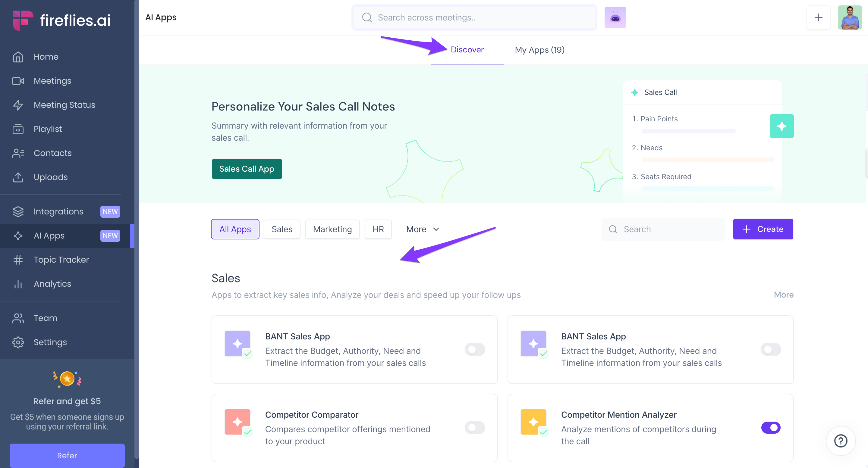The image size is (868, 468).
Task: Select the Marketing category filter
Action: click(332, 229)
